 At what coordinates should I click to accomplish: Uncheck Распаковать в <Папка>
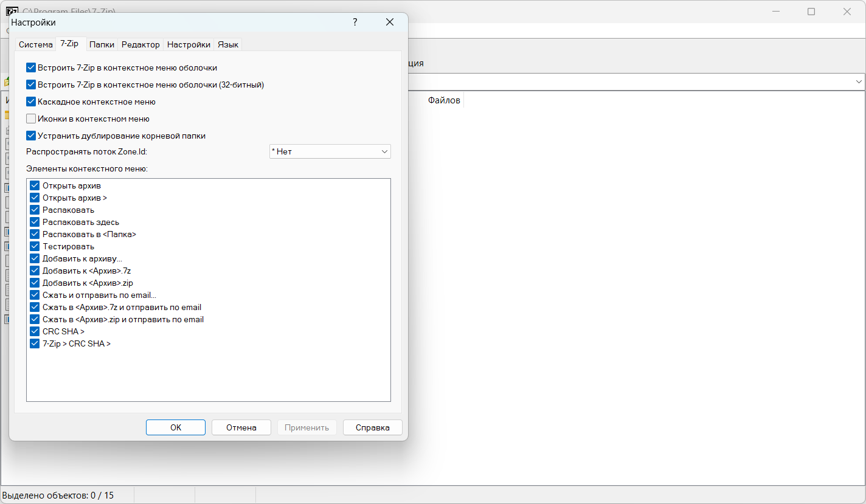[x=35, y=234]
